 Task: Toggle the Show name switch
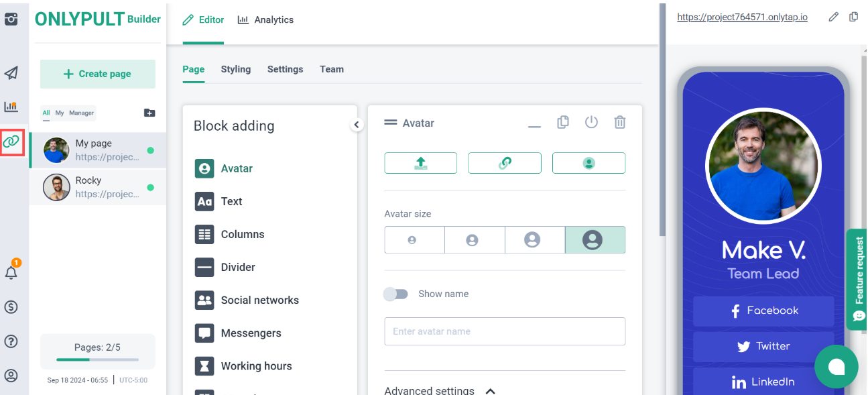pos(395,294)
